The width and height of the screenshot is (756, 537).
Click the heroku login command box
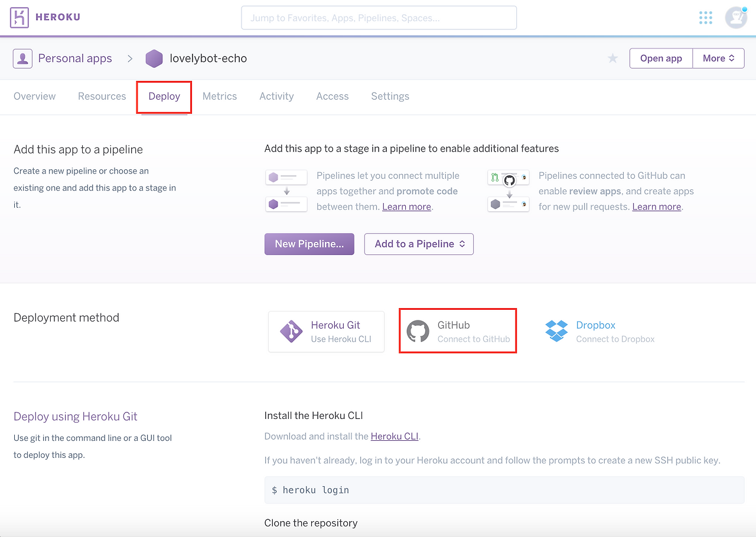pyautogui.click(x=504, y=490)
